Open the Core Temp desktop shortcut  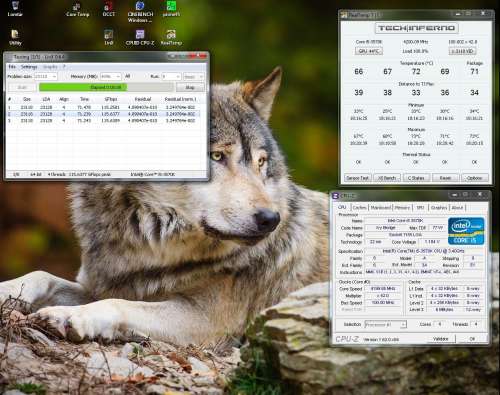[77, 9]
